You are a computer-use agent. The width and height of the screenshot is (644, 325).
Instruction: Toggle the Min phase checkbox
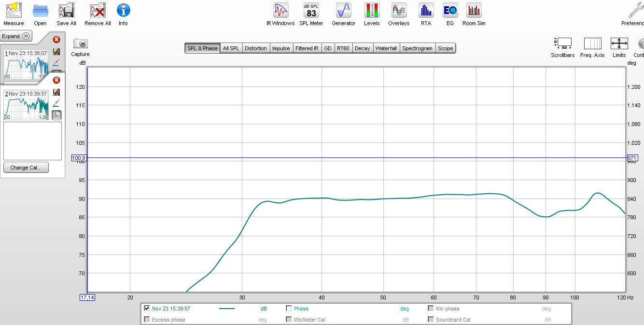point(431,308)
